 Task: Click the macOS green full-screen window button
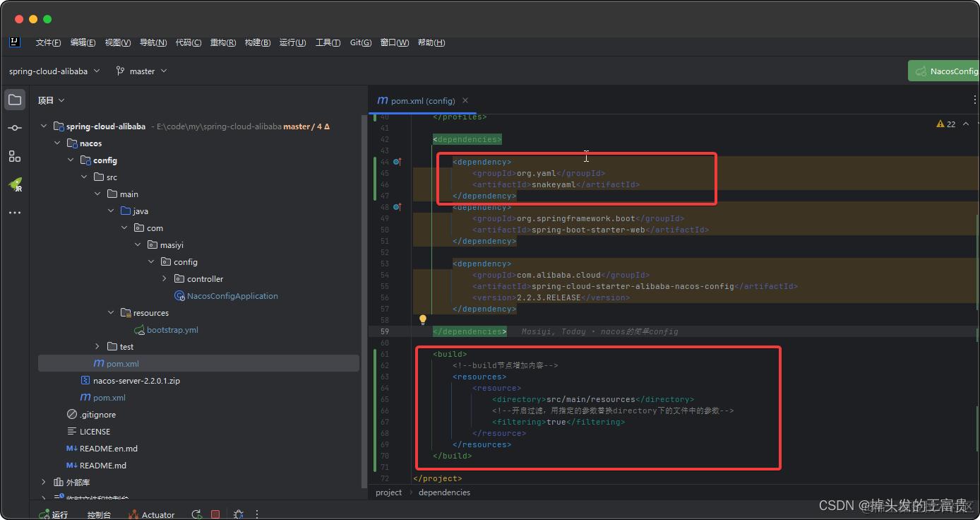click(47, 19)
